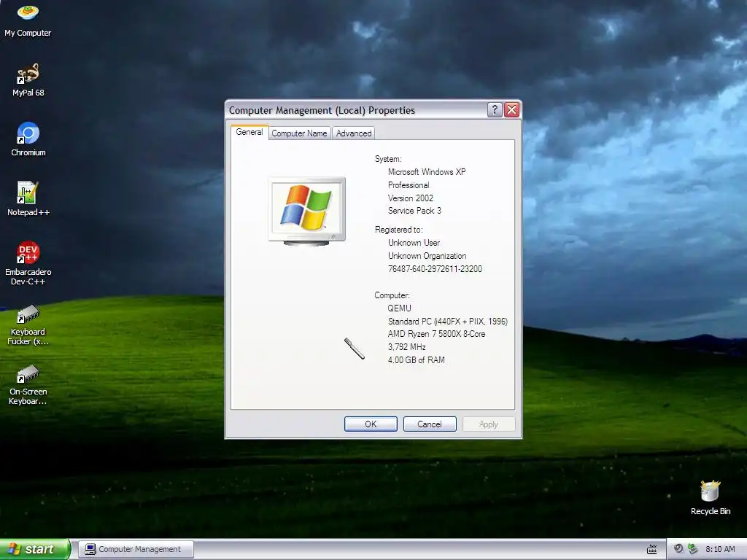Click the Version 2002 line
747x560 pixels.
[x=411, y=198]
